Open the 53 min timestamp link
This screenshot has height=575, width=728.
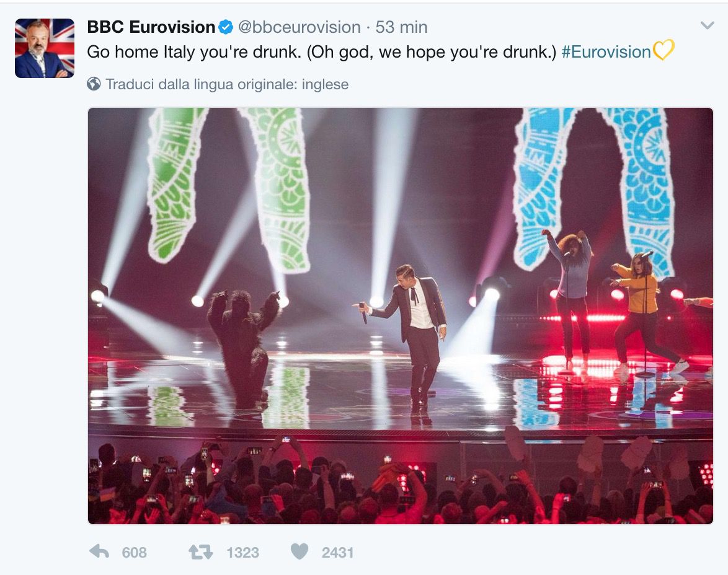coord(401,27)
